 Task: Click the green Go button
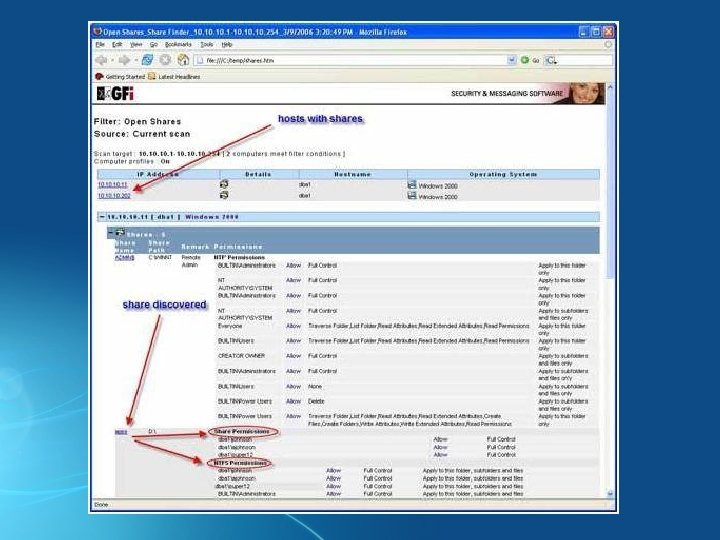[x=524, y=60]
